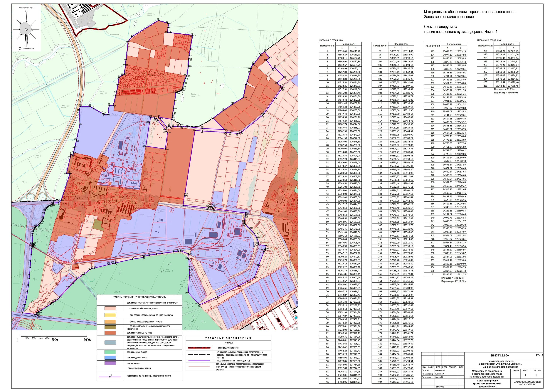Click legend label населённых пунктов (планируемые)
555x392 pixels.
click(x=233, y=361)
